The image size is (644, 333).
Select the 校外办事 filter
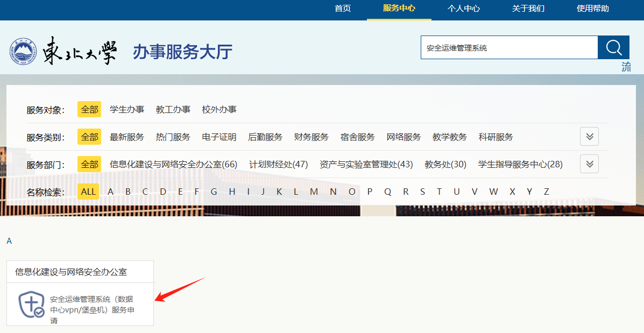click(219, 109)
